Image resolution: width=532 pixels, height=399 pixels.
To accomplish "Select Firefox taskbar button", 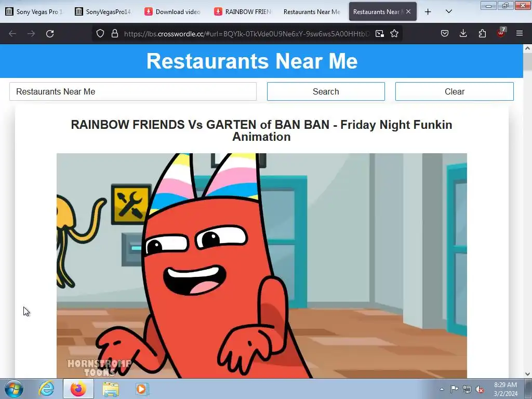I will click(78, 389).
